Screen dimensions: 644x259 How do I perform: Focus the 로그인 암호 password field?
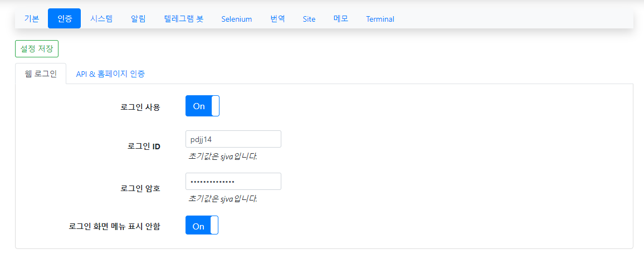coord(233,182)
